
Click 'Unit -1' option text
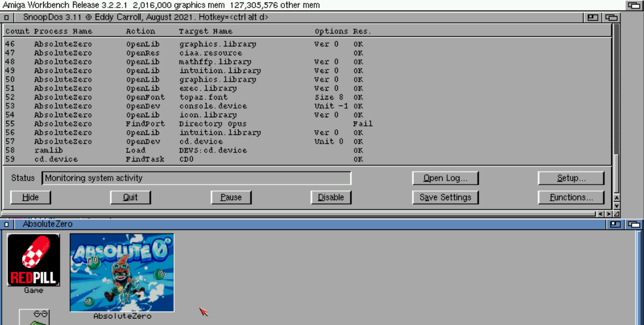(331, 106)
